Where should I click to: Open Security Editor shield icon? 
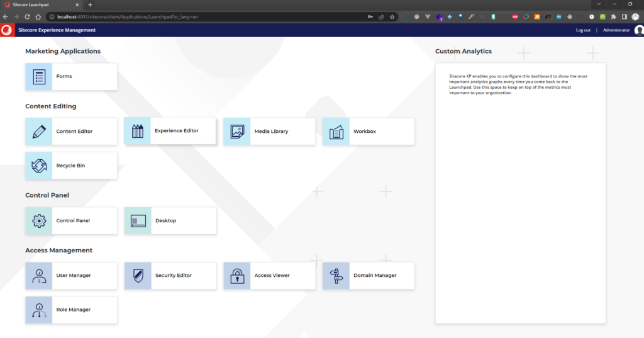pos(138,276)
